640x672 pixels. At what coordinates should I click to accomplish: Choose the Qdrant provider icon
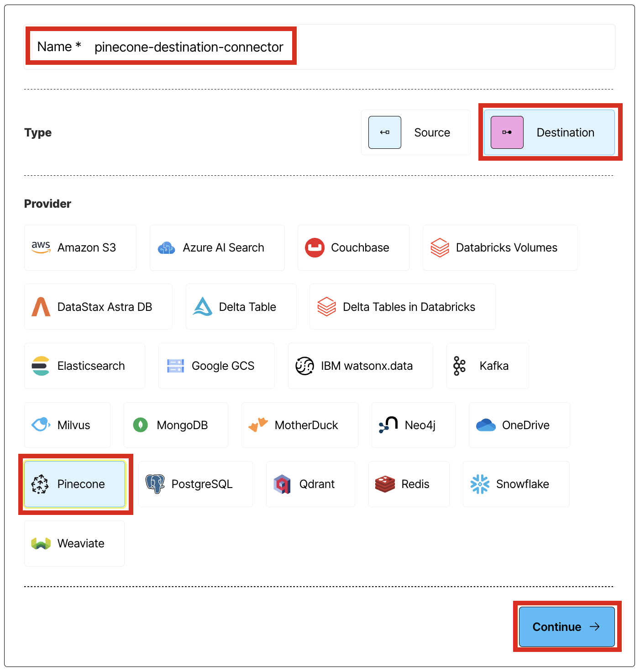click(310, 484)
